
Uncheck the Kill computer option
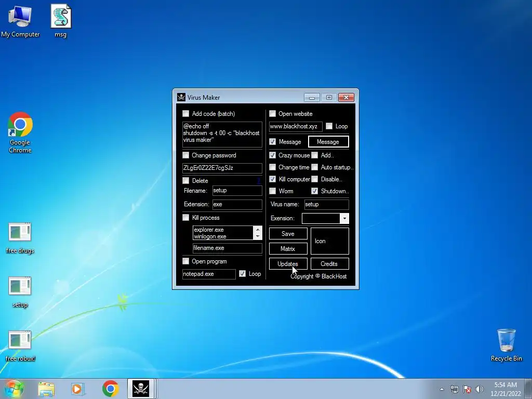point(272,179)
